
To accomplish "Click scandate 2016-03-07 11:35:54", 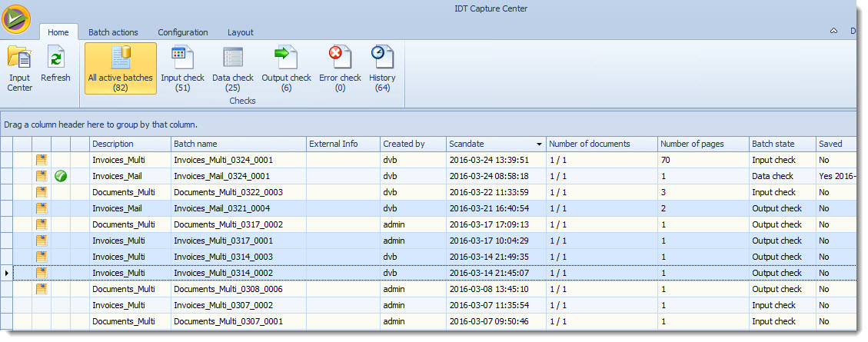I will click(x=489, y=305).
